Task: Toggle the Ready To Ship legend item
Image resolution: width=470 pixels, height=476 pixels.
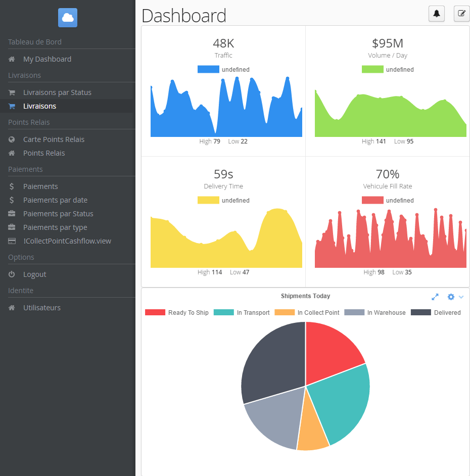Action: click(x=177, y=313)
